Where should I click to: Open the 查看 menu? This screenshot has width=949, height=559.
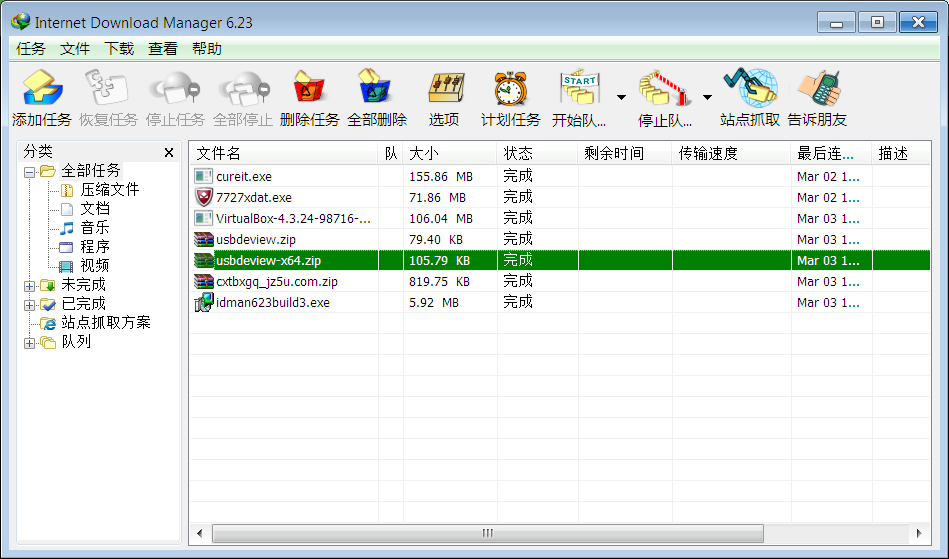coord(163,48)
